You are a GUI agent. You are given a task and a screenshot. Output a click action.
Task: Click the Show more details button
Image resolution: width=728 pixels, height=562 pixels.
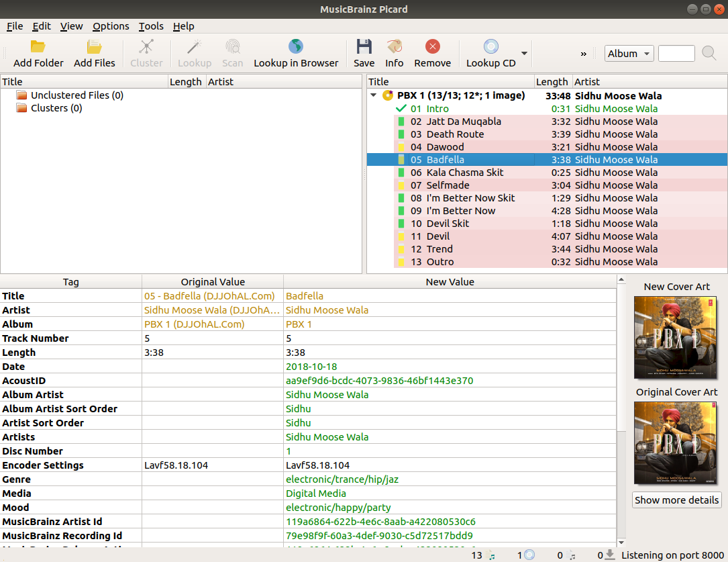click(x=677, y=500)
